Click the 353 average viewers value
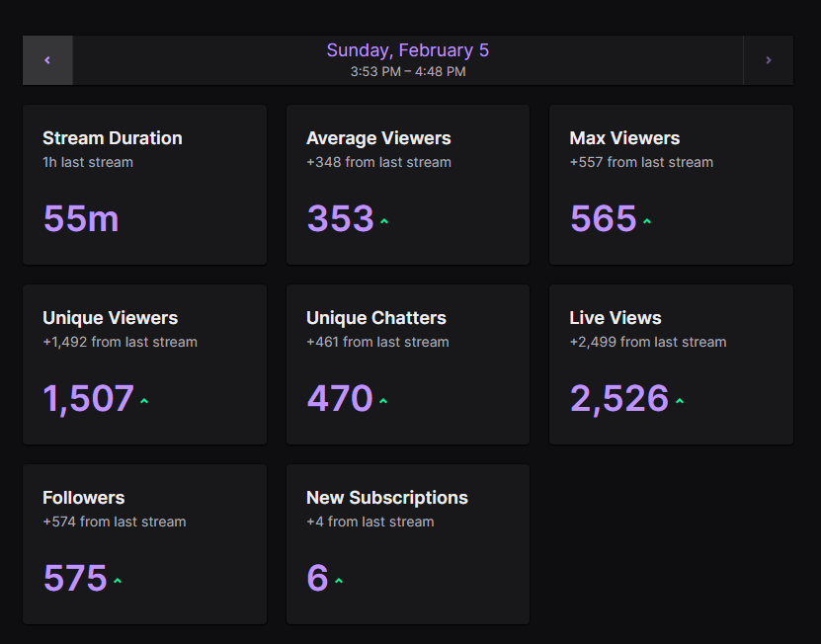 pos(340,218)
